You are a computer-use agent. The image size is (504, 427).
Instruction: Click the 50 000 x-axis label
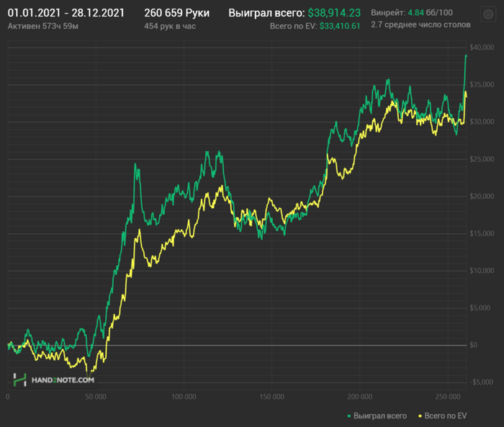[96, 397]
